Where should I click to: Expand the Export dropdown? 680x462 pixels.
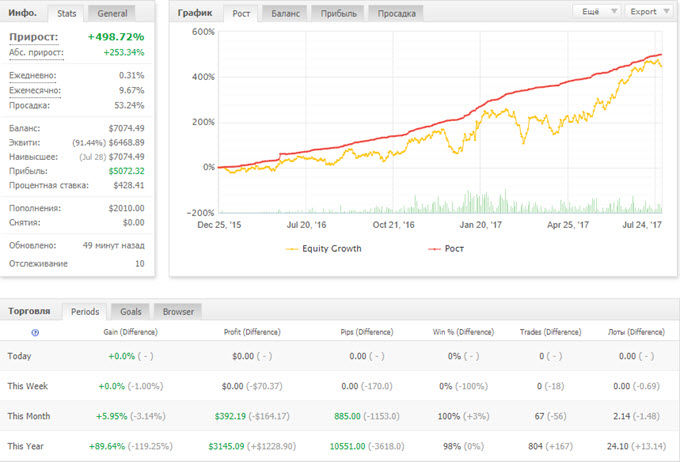tap(649, 11)
